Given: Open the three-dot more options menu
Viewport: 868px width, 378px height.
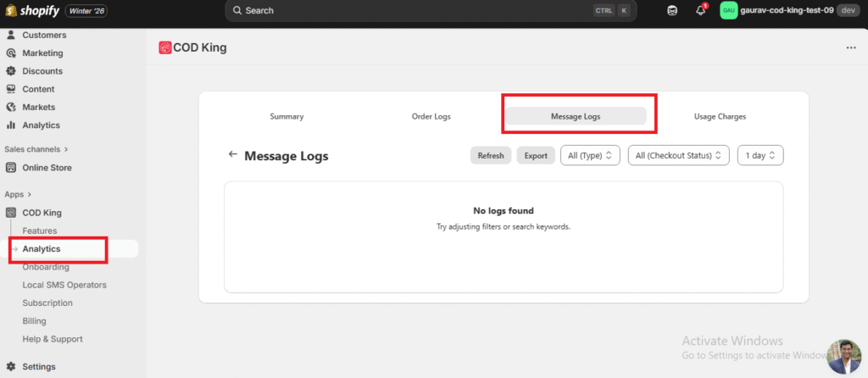Looking at the screenshot, I should point(851,48).
